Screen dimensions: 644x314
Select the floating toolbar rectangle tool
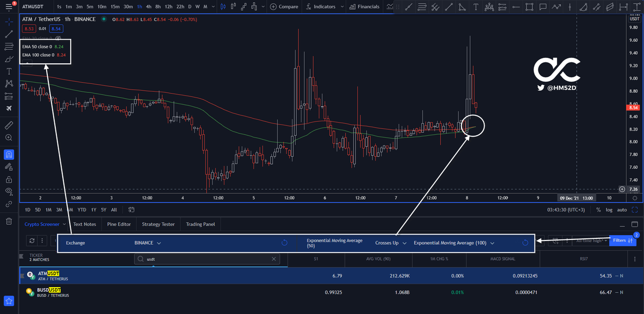pyautogui.click(x=529, y=7)
